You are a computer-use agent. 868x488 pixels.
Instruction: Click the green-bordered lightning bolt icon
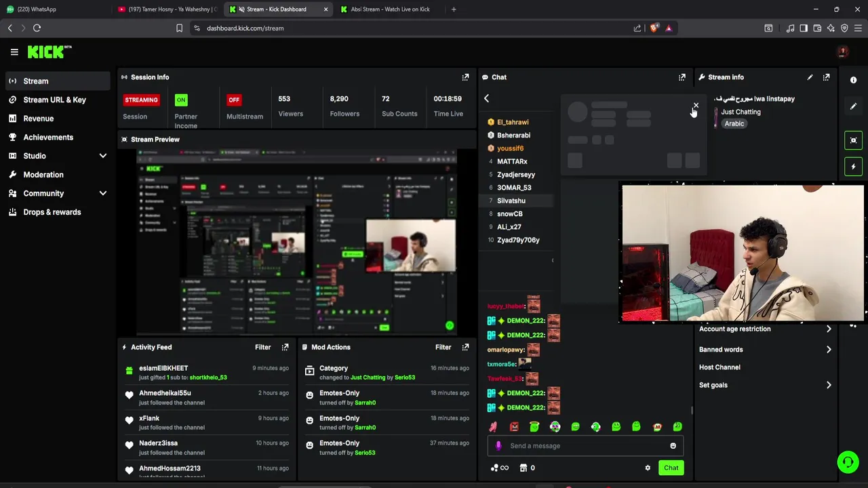point(853,167)
